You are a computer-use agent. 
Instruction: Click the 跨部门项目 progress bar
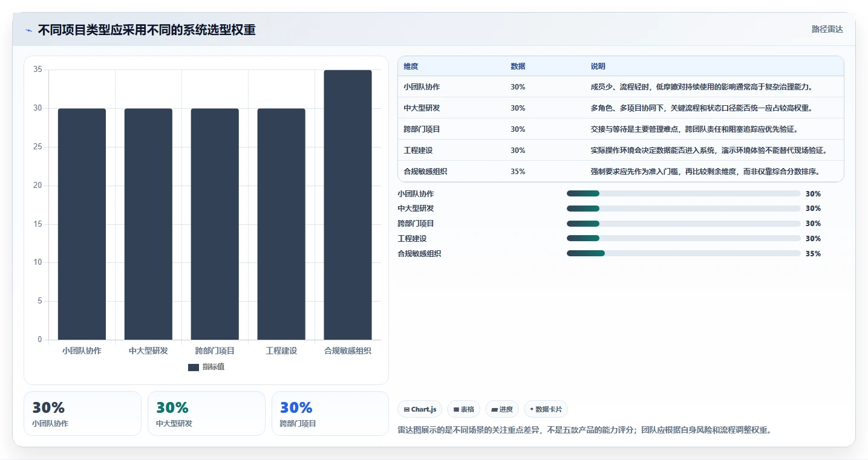tap(684, 224)
